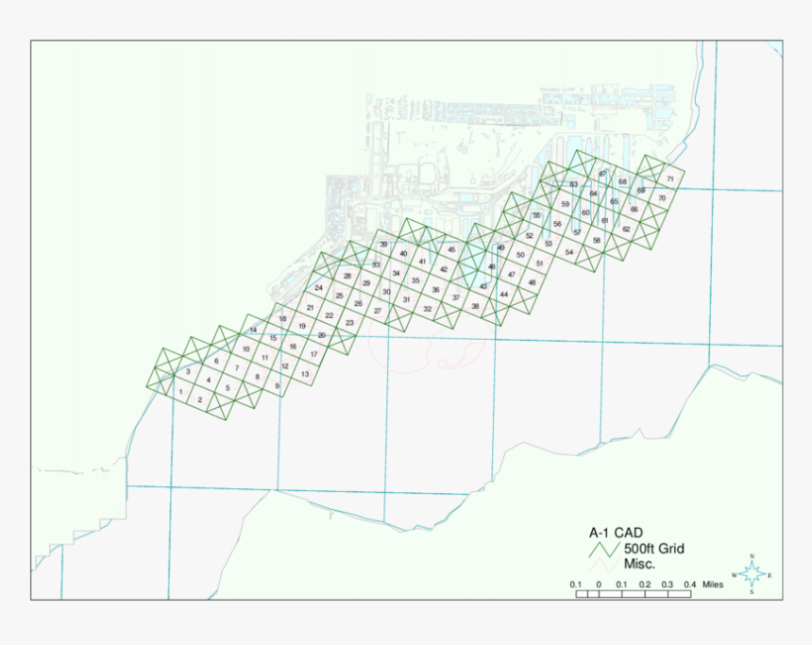Select grid cell labeled 24
This screenshot has width=812, height=645.
(318, 287)
